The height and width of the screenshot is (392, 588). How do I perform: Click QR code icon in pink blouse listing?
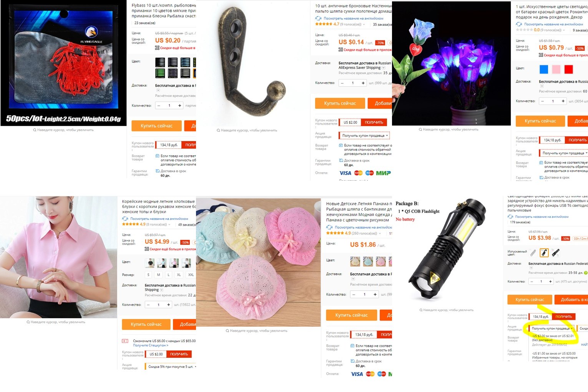(147, 249)
